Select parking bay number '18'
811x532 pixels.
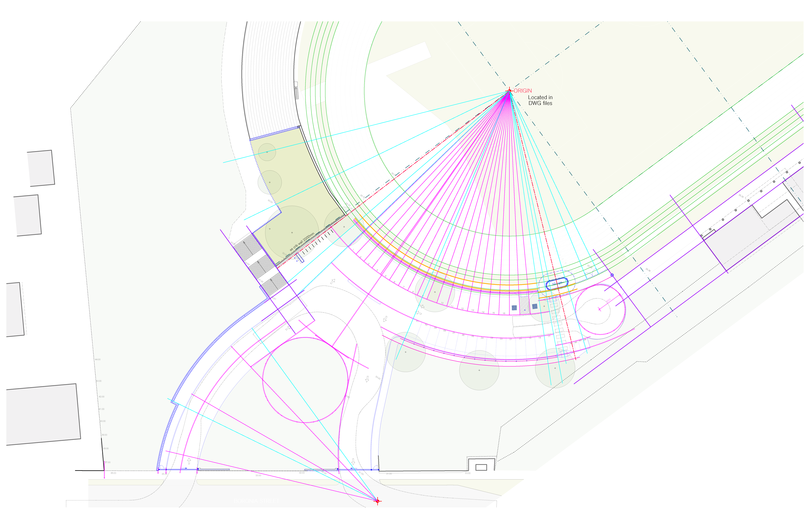540,338
